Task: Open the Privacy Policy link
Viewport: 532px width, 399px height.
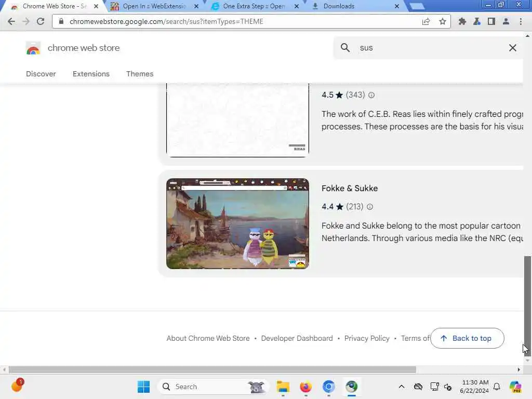Action: tap(367, 338)
